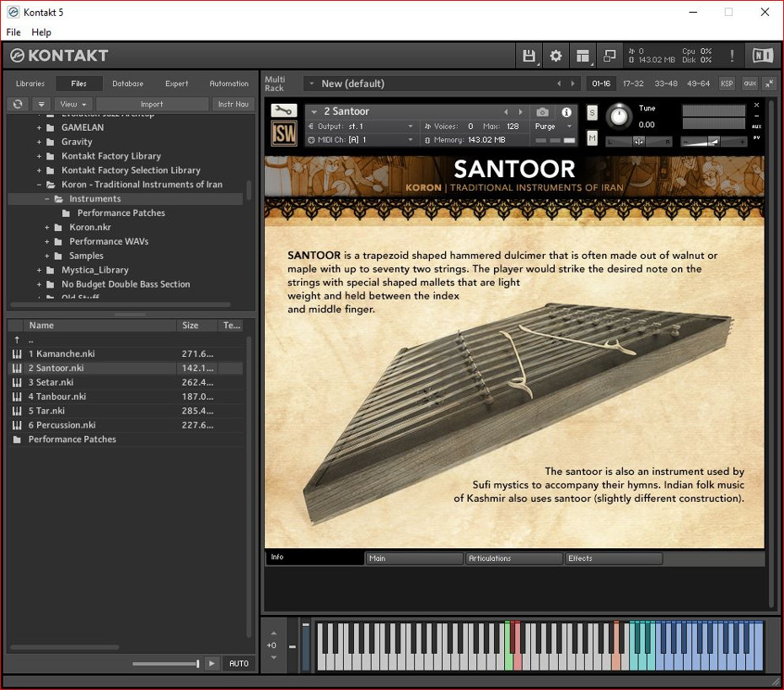Open the save/load files floppy icon
The height and width of the screenshot is (690, 784).
(529, 56)
